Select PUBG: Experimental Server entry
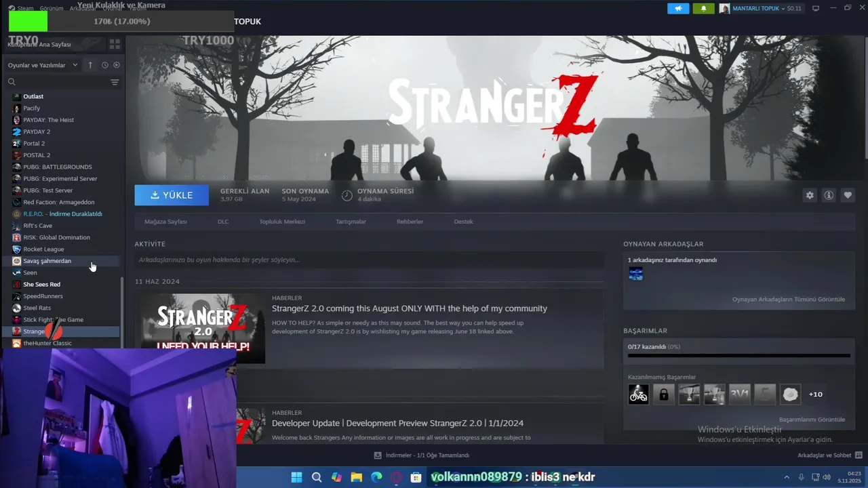868x488 pixels. click(x=61, y=179)
